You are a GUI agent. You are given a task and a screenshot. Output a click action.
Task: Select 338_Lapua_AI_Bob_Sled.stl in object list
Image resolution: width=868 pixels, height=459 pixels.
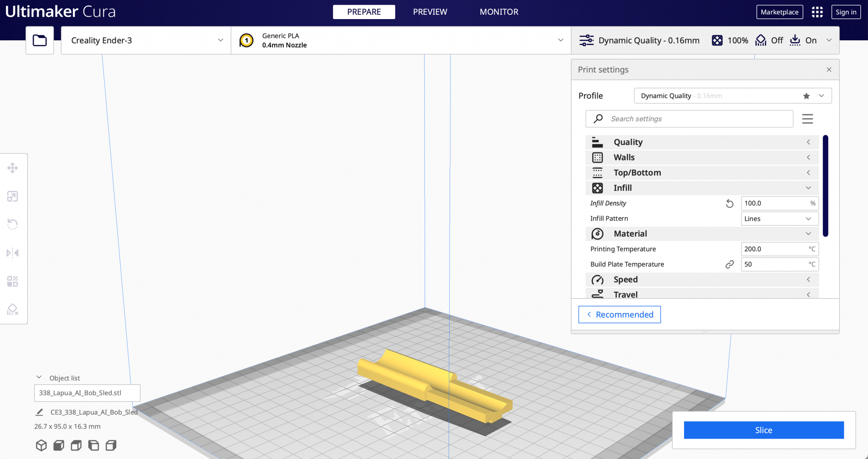click(x=87, y=393)
